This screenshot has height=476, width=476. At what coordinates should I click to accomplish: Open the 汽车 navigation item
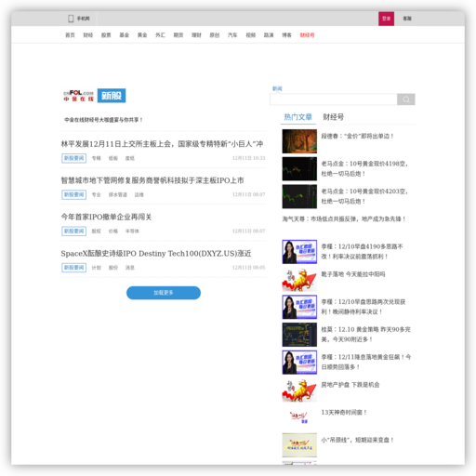(232, 35)
